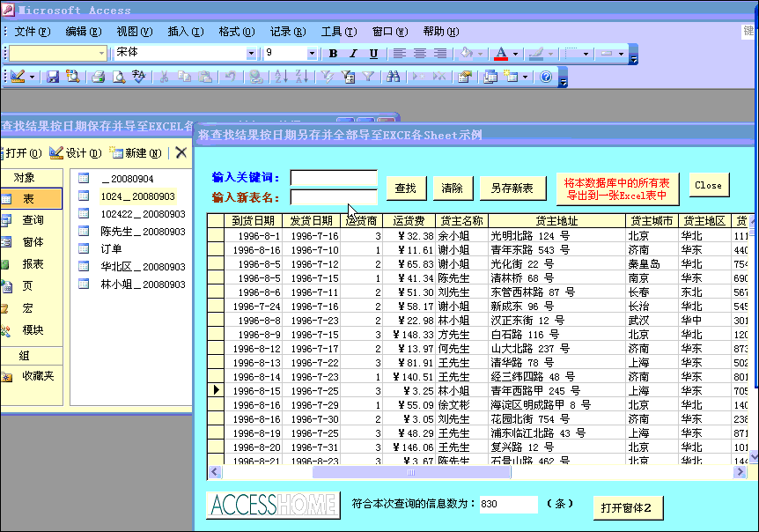Click the 清除 clear button
Viewport: 759px width, 532px height.
tap(452, 188)
